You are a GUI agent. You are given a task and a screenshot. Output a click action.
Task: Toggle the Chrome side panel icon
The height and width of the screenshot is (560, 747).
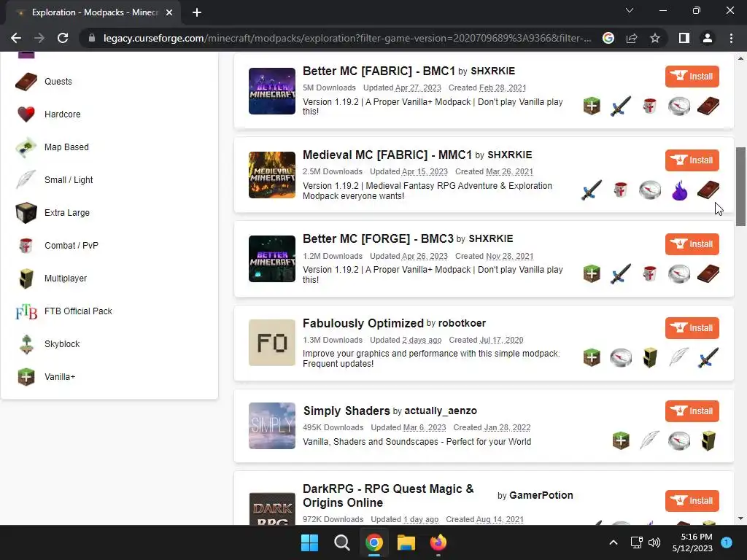pyautogui.click(x=684, y=38)
